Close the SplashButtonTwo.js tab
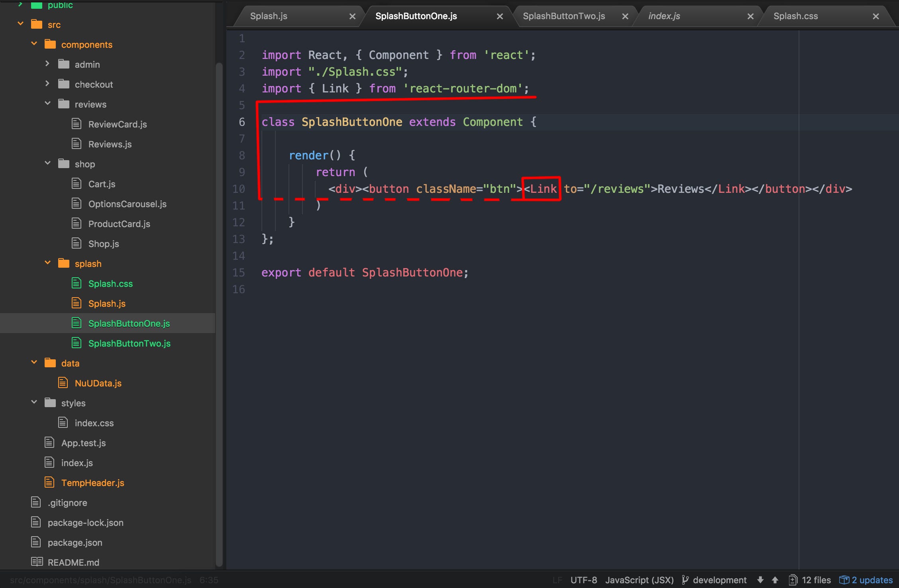899x588 pixels. (x=625, y=16)
